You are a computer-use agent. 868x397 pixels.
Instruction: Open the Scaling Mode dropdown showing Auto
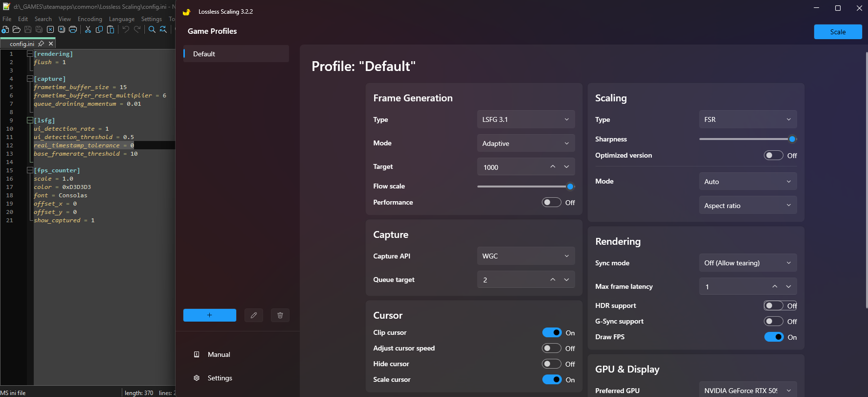748,182
